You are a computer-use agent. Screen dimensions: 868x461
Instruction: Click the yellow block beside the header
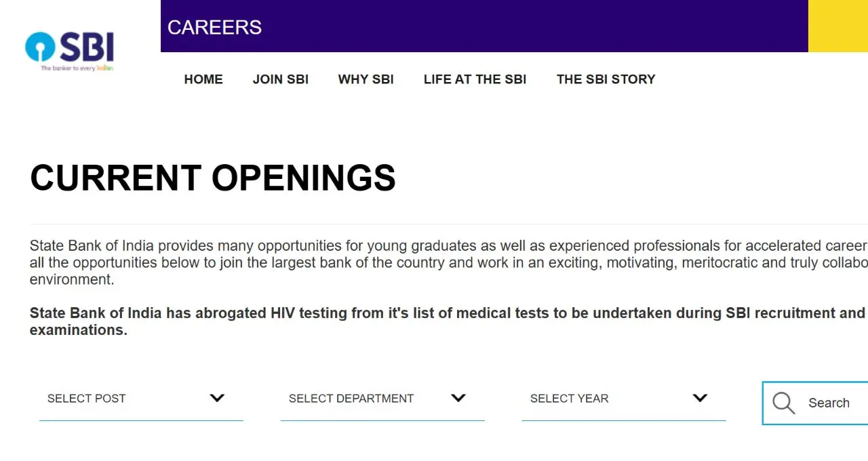pyautogui.click(x=838, y=26)
